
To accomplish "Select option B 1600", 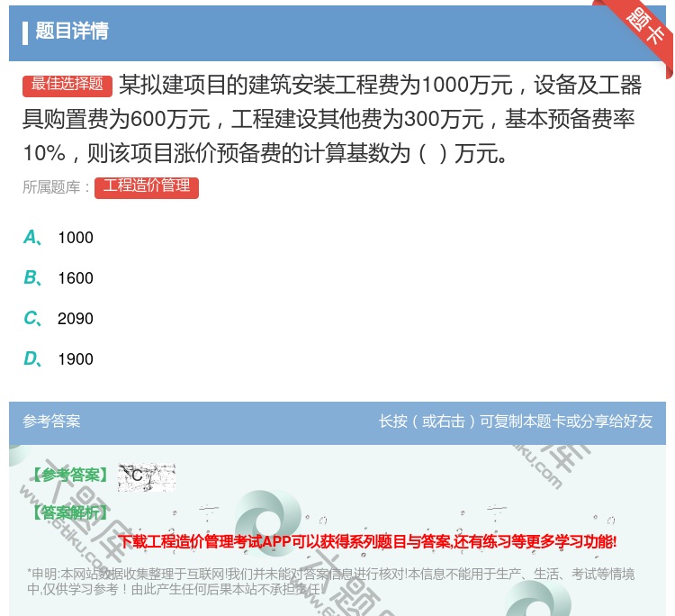I will pos(58,278).
